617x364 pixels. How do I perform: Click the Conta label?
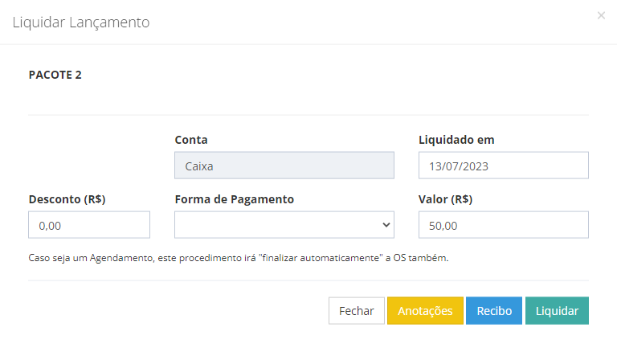click(x=191, y=140)
